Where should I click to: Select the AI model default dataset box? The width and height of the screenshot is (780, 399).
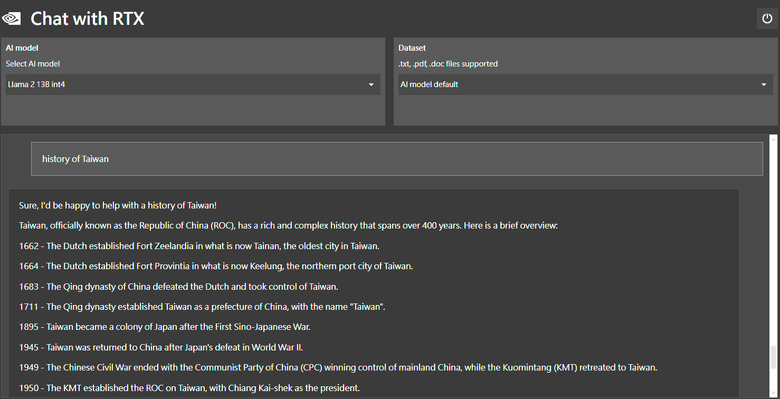tap(585, 85)
